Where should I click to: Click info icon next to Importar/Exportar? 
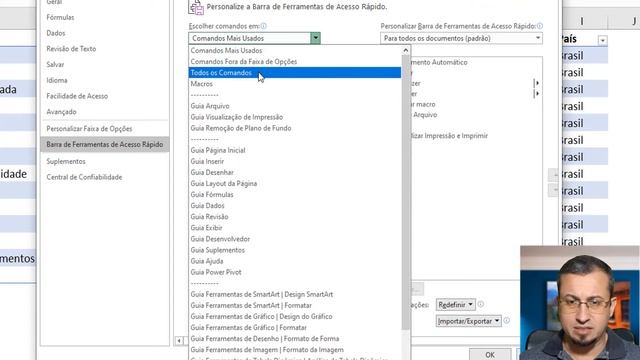click(x=507, y=320)
